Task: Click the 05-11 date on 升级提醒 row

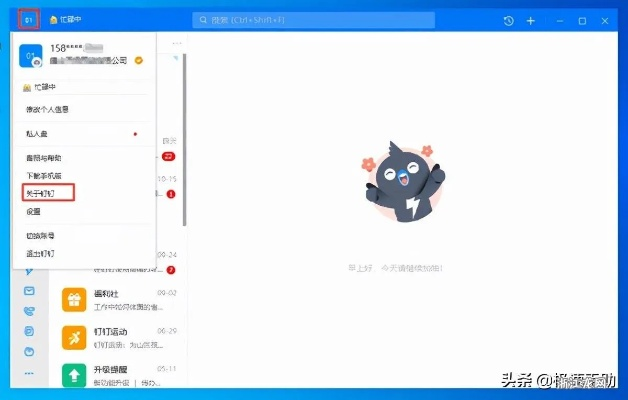Action: point(167,368)
